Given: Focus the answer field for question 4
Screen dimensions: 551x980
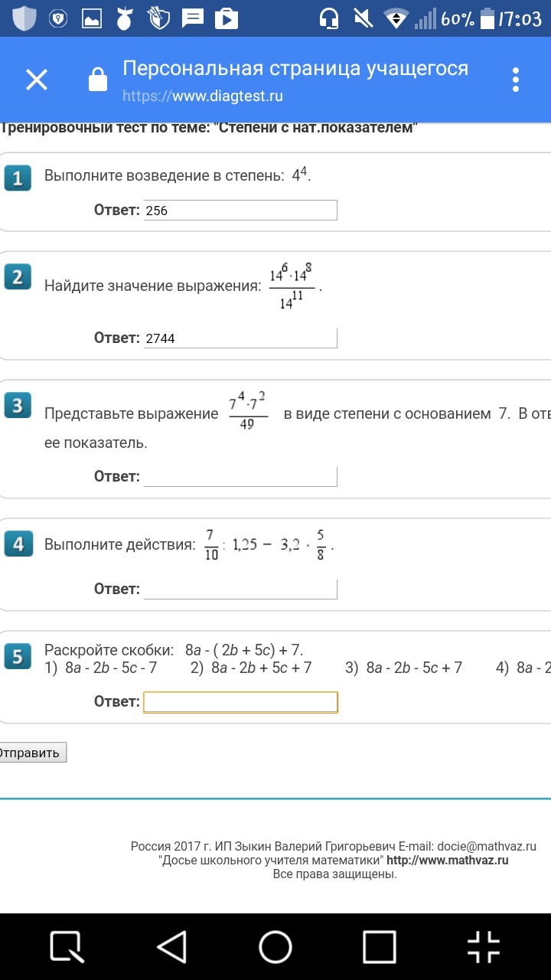Looking at the screenshot, I should click(x=240, y=590).
